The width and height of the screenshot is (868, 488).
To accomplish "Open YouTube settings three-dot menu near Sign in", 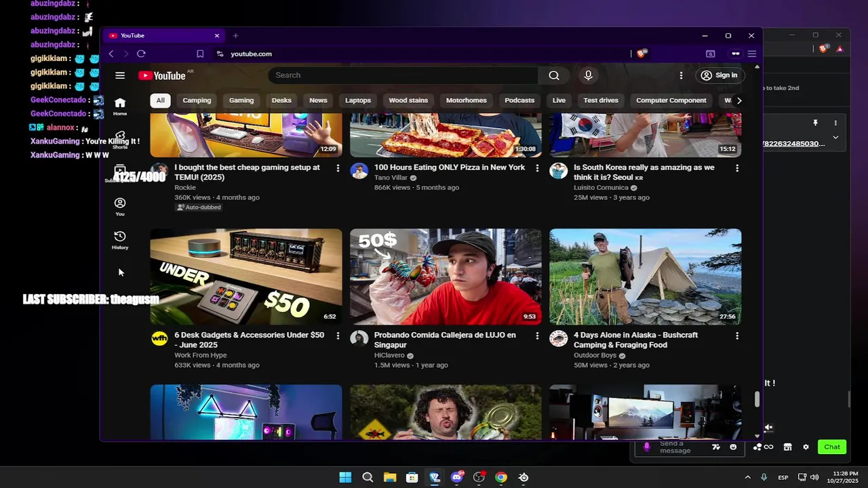I will coord(681,75).
